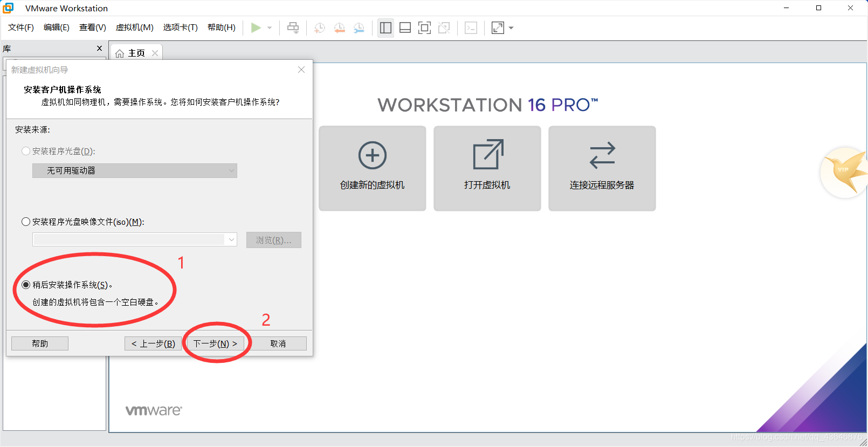868x447 pixels.
Task: Click the WORKSTATION 16 PRO title text
Action: pos(488,105)
